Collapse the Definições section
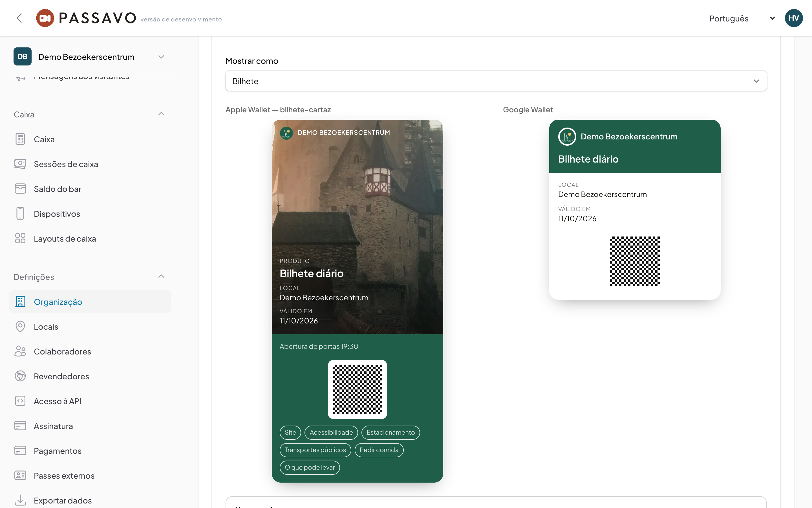The height and width of the screenshot is (508, 812). coord(161,277)
